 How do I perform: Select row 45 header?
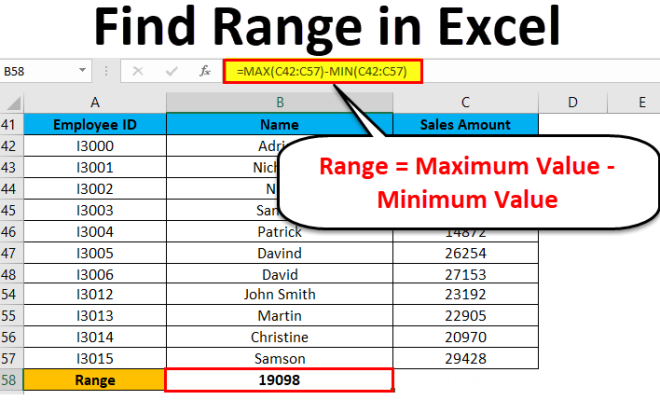[x=11, y=210]
